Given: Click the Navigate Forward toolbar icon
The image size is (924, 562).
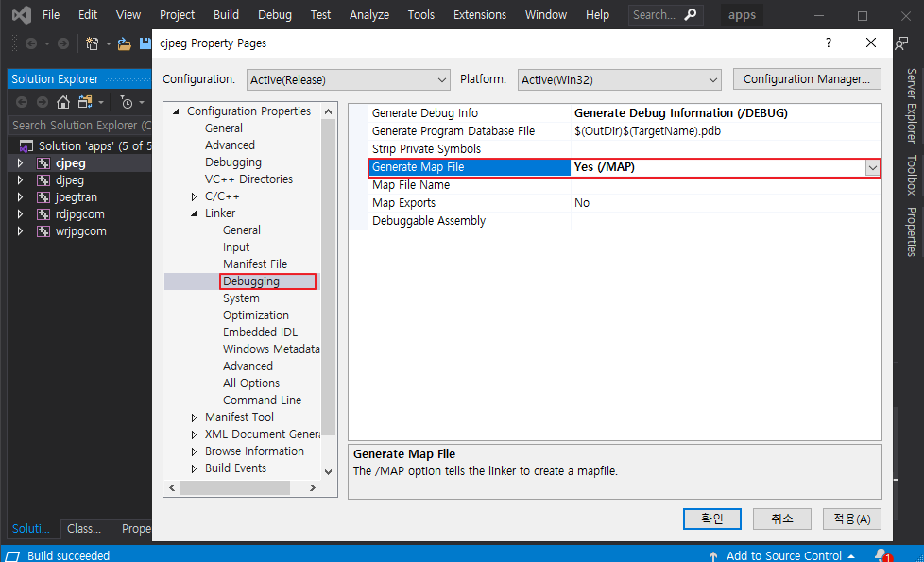Looking at the screenshot, I should (x=63, y=43).
